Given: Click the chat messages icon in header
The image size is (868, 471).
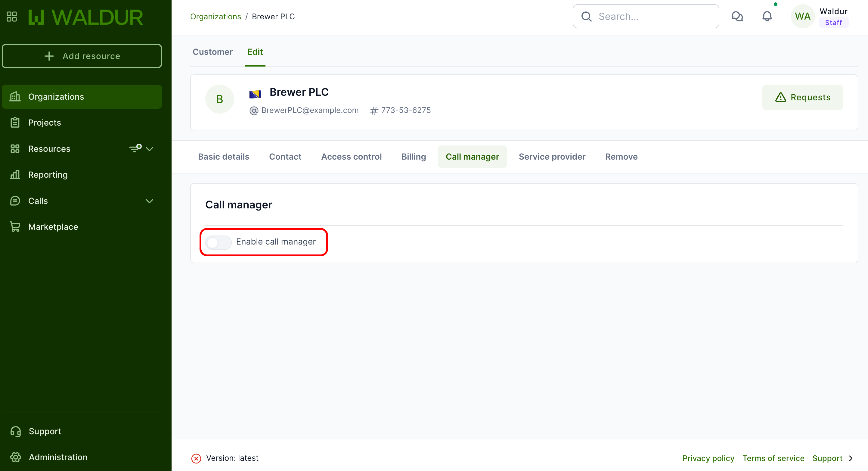Looking at the screenshot, I should (x=737, y=16).
